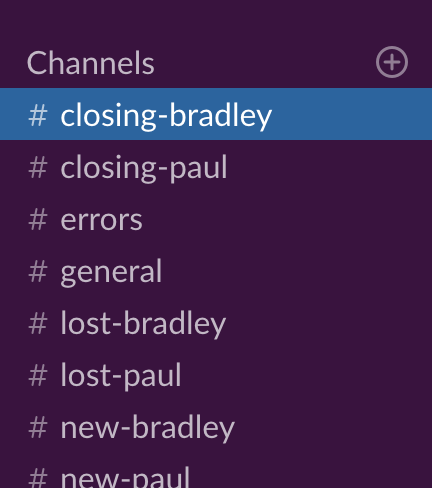Open the Channels heading to browse channels
This screenshot has height=488, width=432.
[x=90, y=63]
